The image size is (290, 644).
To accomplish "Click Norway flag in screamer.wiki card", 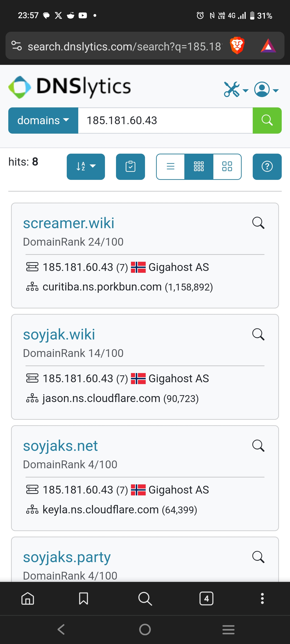I will click(138, 267).
